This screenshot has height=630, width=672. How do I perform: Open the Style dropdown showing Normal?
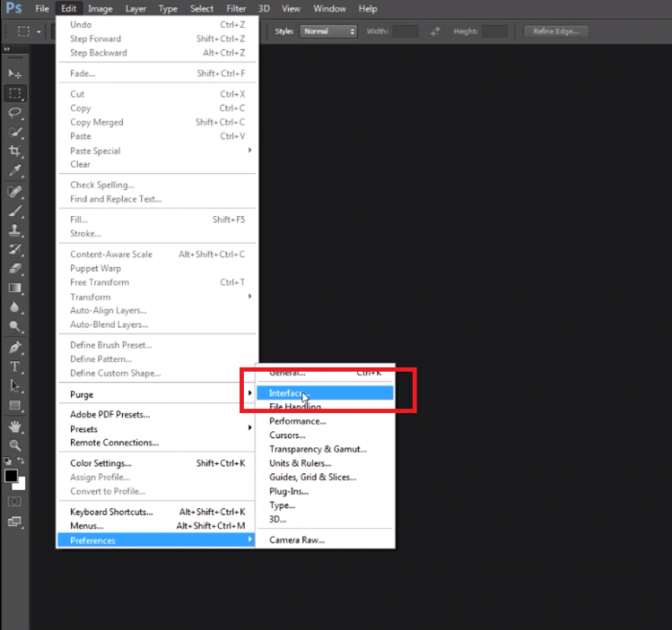pos(328,32)
